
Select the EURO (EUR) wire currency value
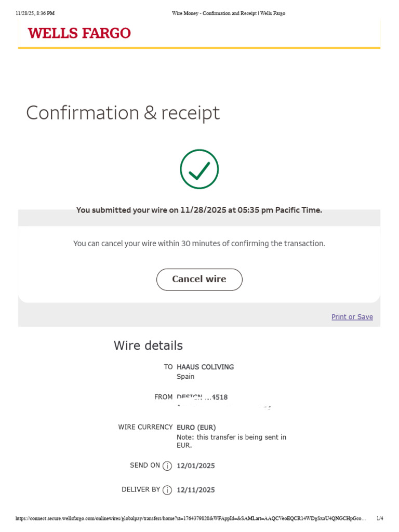pos(196,428)
